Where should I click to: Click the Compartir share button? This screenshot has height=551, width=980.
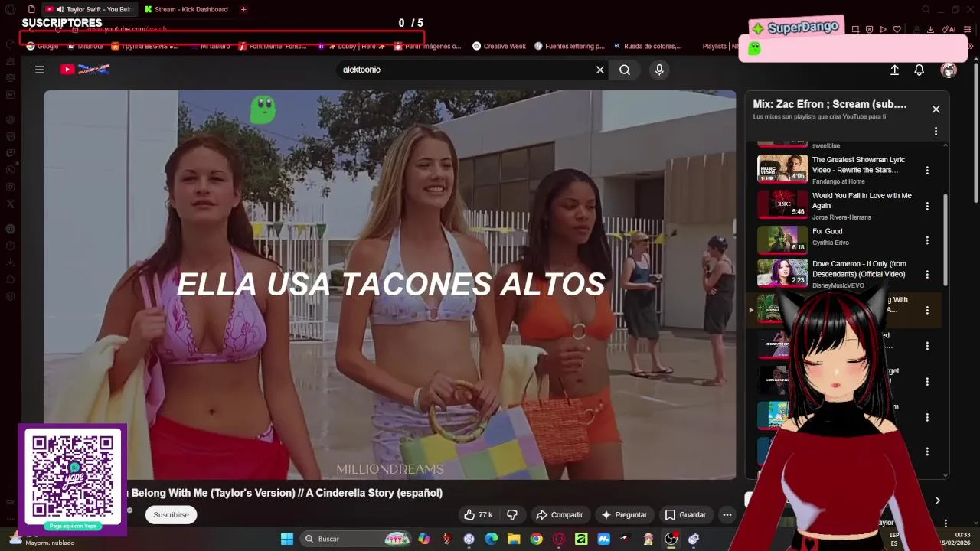tap(560, 515)
